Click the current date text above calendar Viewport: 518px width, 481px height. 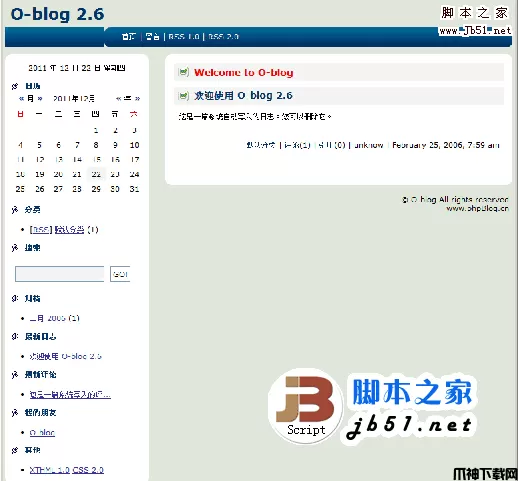click(77, 68)
